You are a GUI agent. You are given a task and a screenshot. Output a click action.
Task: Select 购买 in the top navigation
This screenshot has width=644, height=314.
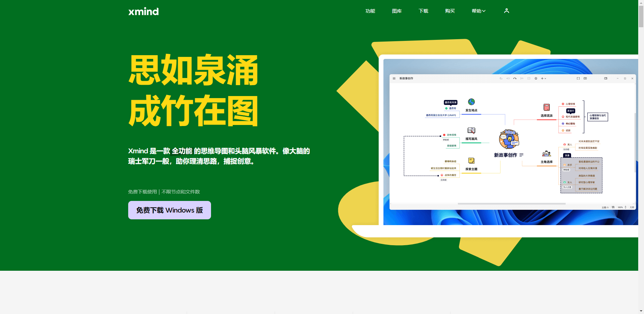coord(450,11)
